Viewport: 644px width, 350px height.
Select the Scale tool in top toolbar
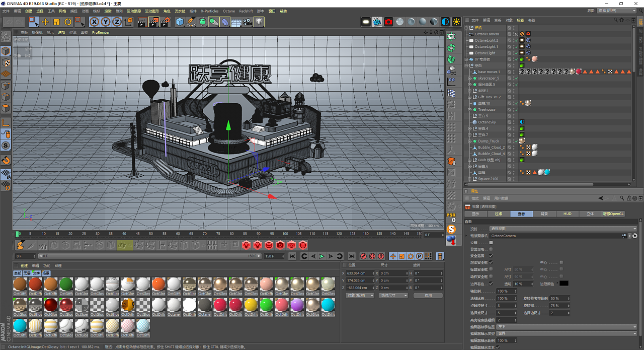point(56,22)
